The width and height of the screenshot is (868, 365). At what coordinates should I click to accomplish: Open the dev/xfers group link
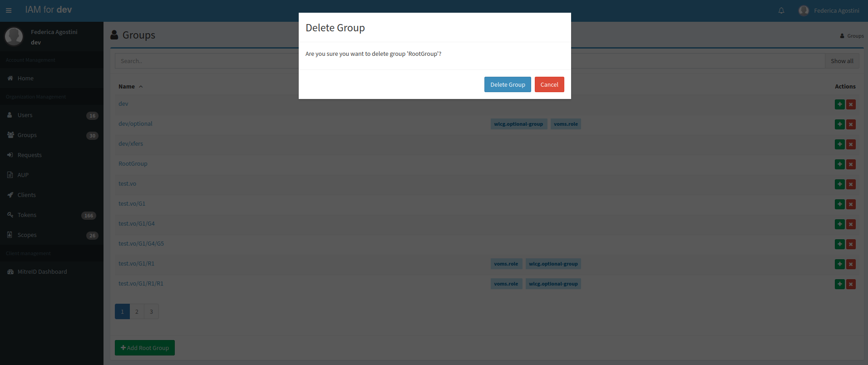131,144
